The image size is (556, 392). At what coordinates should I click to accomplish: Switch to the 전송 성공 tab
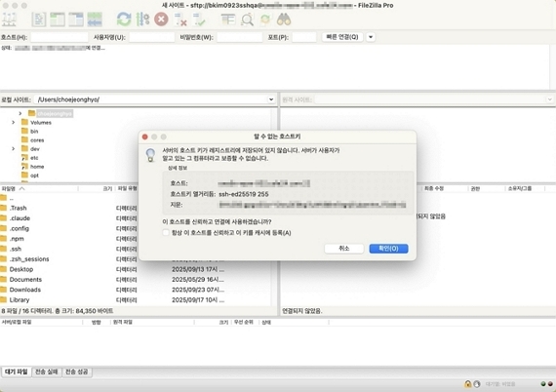(77, 372)
